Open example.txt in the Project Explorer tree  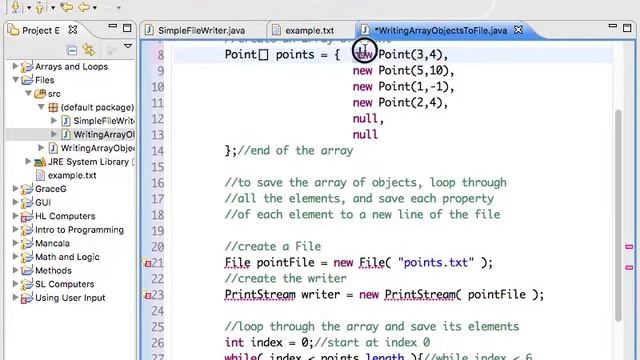pos(72,175)
